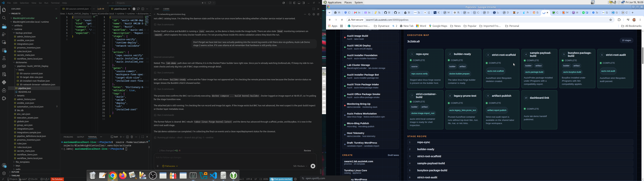This screenshot has width=644, height=181.
Task: Open AuziX VM130 Deploy pipeline
Action: pos(370,47)
